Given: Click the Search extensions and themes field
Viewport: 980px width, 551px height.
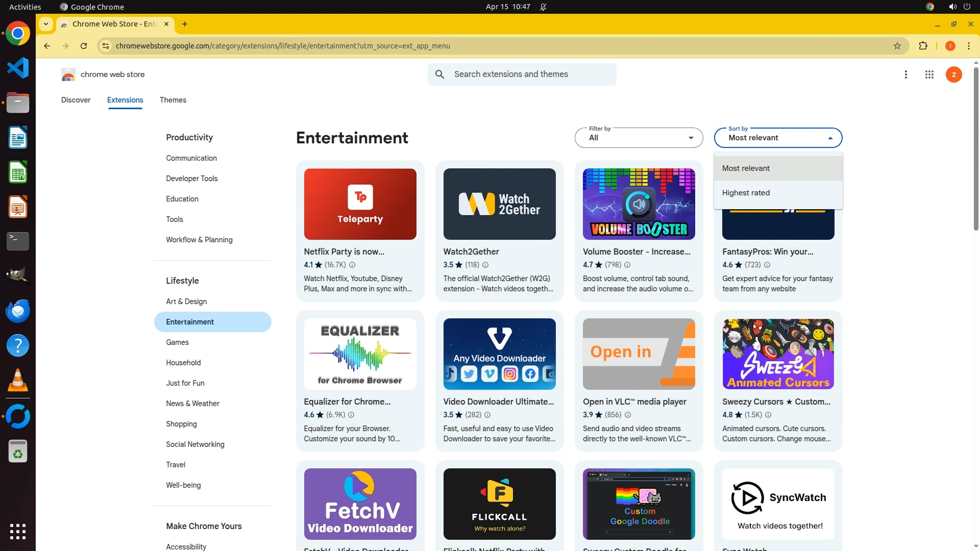Looking at the screenshot, I should tap(531, 74).
